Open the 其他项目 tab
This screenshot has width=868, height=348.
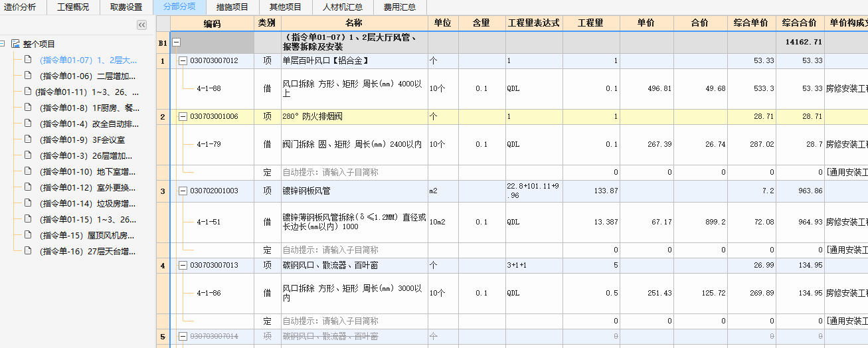coord(286,7)
